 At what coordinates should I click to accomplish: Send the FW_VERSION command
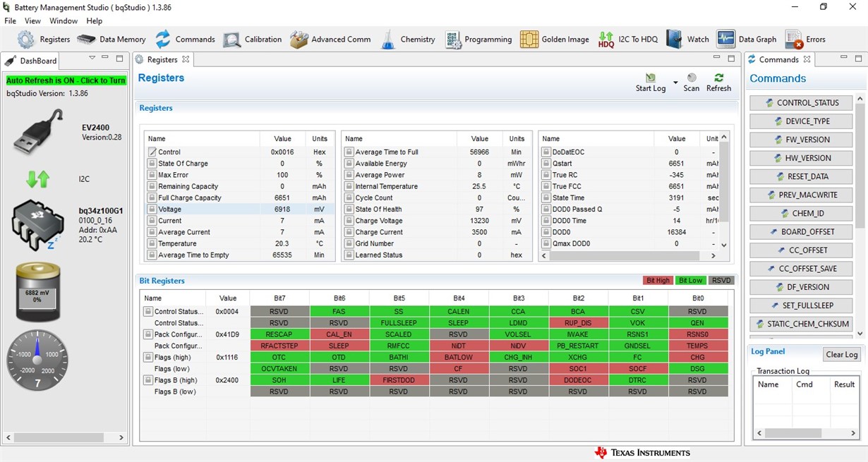pyautogui.click(x=801, y=140)
